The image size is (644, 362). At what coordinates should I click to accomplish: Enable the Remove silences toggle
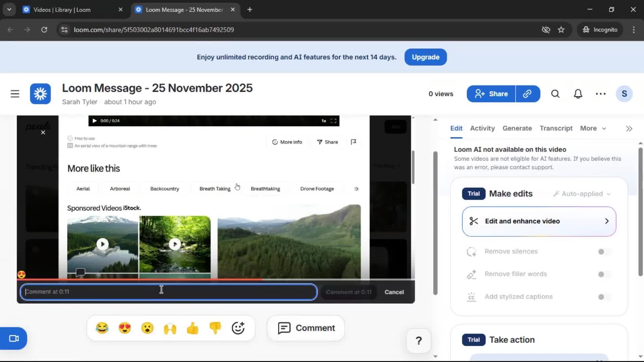point(602,251)
